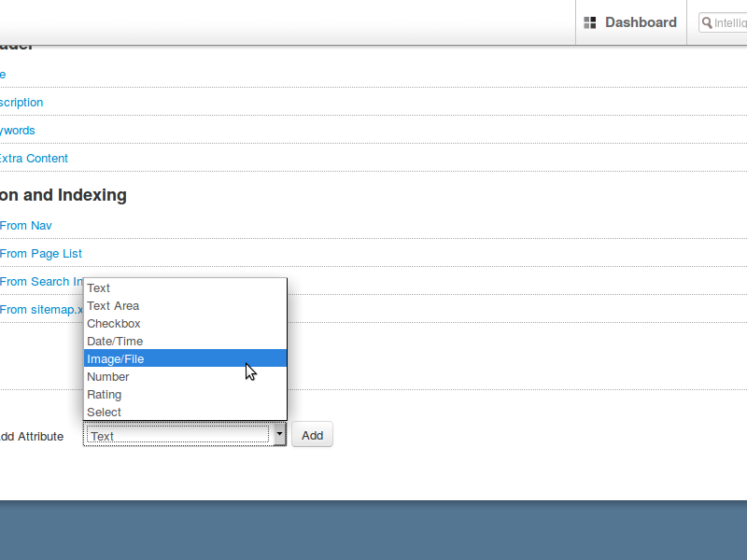Open the Dashboard button
The width and height of the screenshot is (747, 560).
(631, 22)
